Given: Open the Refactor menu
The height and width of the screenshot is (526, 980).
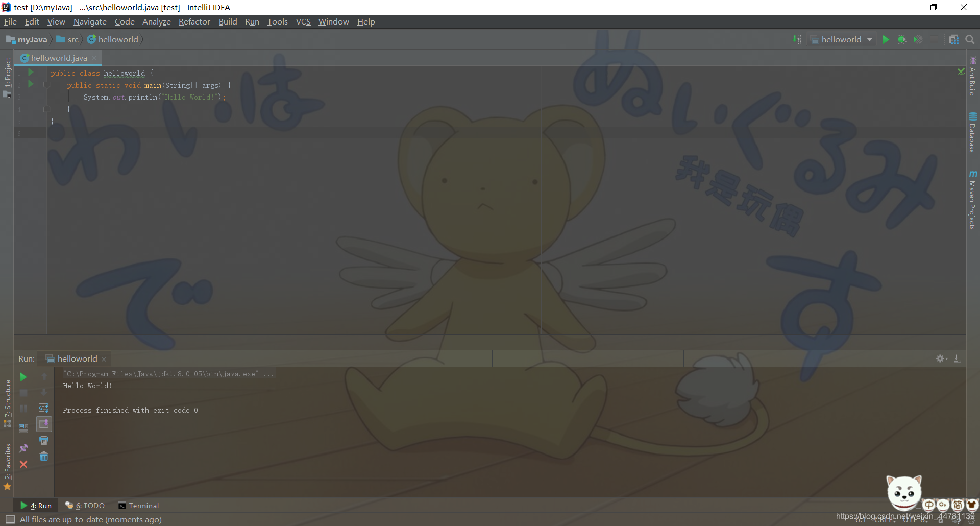Looking at the screenshot, I should coord(194,21).
